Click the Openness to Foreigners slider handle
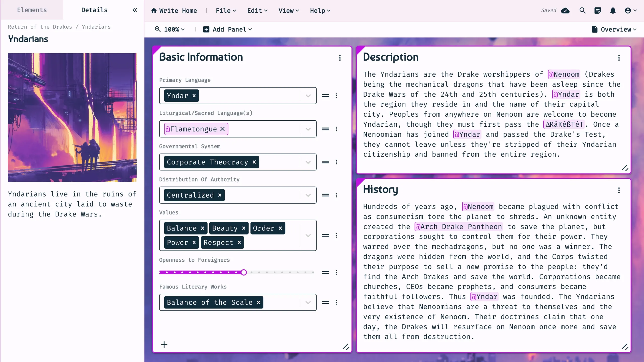 (x=244, y=273)
